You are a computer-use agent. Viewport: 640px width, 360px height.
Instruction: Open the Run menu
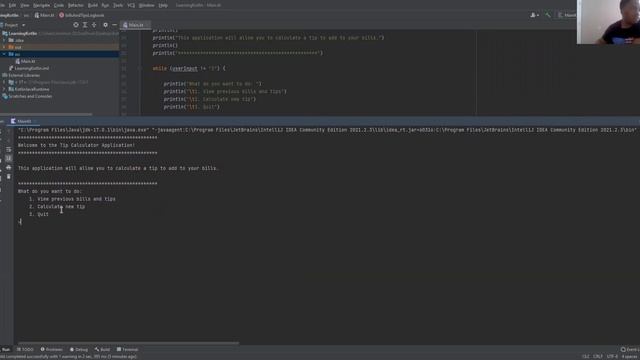pos(105,5)
